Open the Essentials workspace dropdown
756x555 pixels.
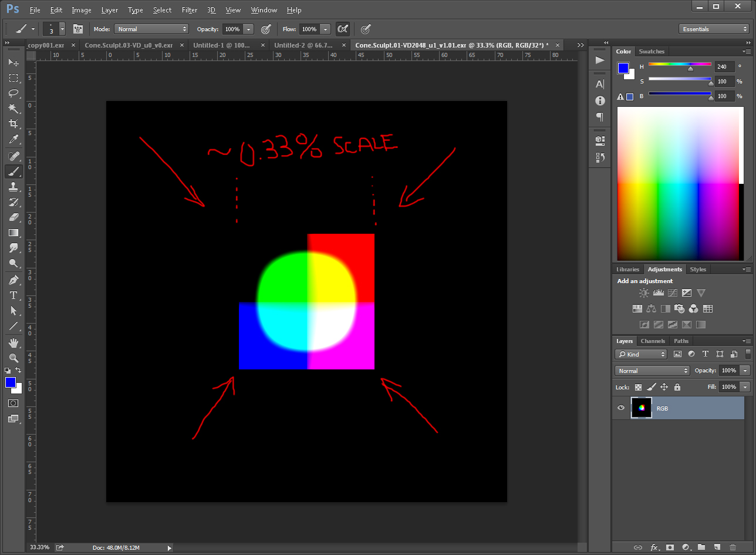coord(714,29)
